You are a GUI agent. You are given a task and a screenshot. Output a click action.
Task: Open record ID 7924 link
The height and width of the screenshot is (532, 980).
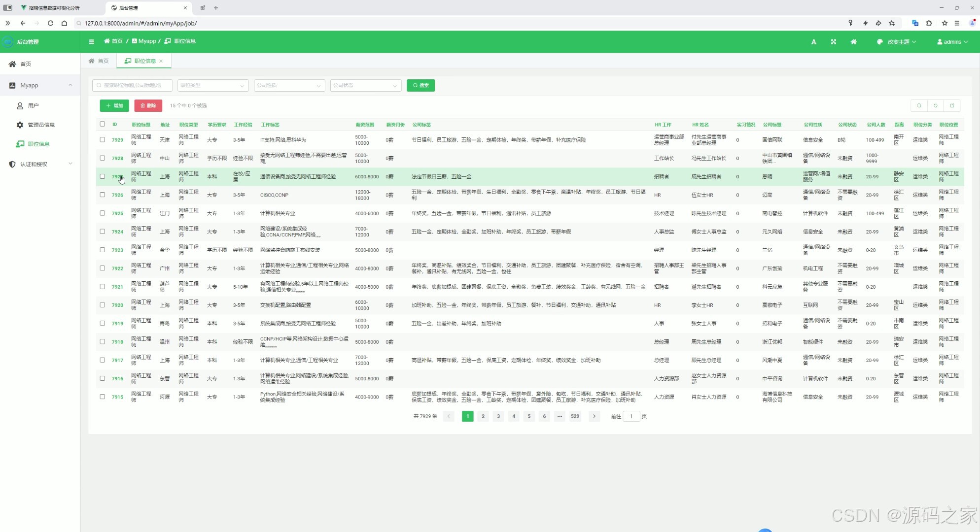tap(117, 232)
